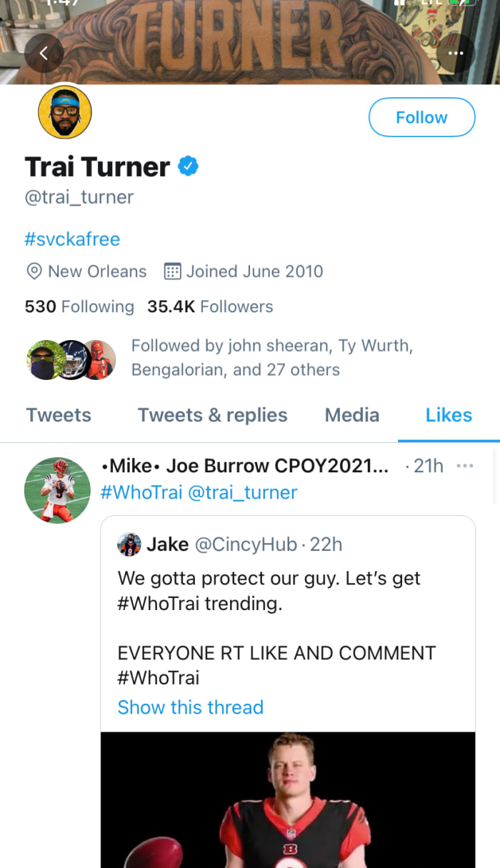Image resolution: width=500 pixels, height=868 pixels.
Task: Click the Follow button
Action: click(x=421, y=117)
